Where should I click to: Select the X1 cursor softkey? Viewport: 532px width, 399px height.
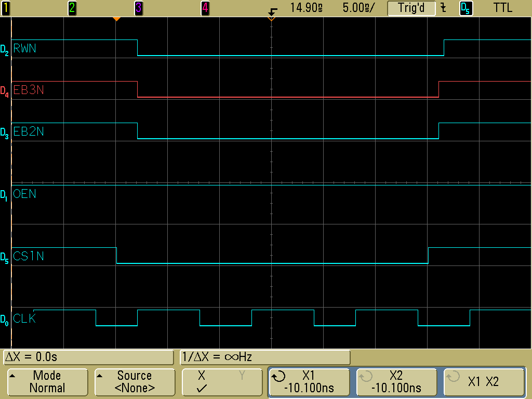pyautogui.click(x=309, y=382)
